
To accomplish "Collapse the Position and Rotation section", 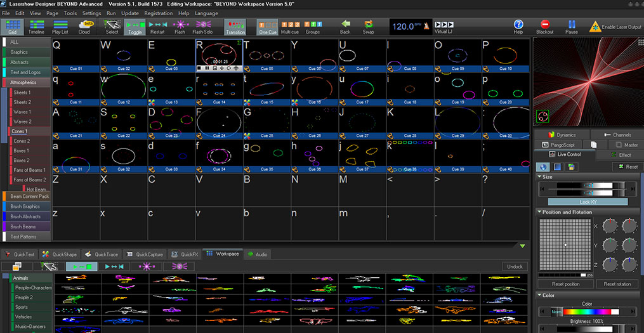I will [539, 212].
